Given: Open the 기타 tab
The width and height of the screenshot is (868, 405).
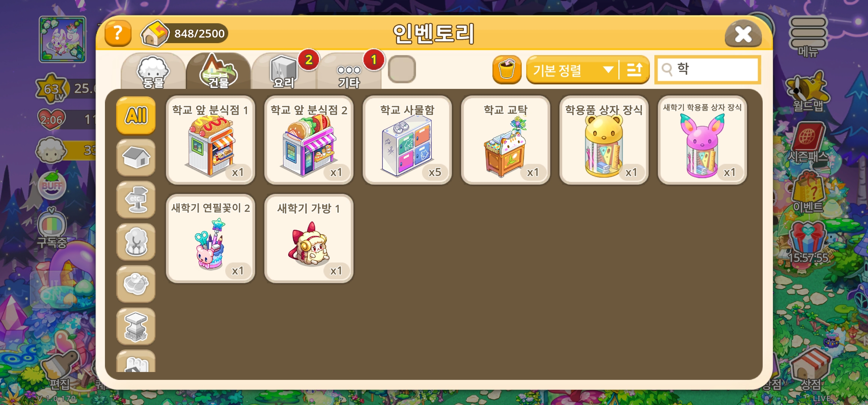Looking at the screenshot, I should (349, 72).
